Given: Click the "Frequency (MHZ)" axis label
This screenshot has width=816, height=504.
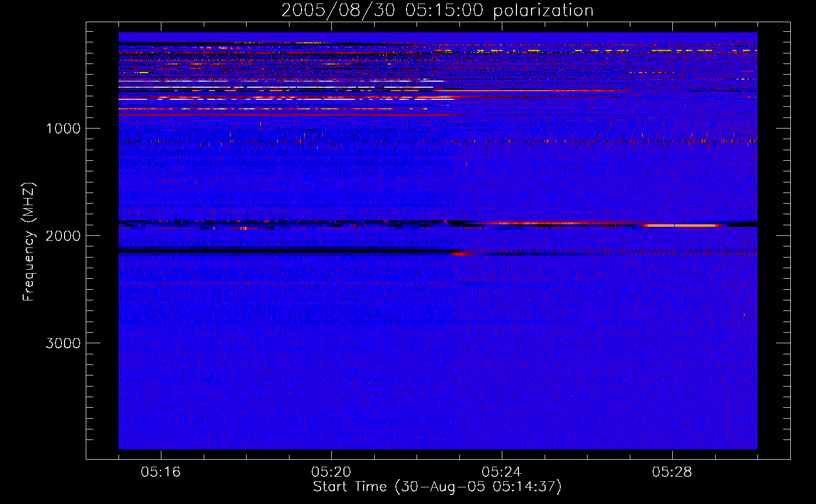Looking at the screenshot, I should click(29, 242).
